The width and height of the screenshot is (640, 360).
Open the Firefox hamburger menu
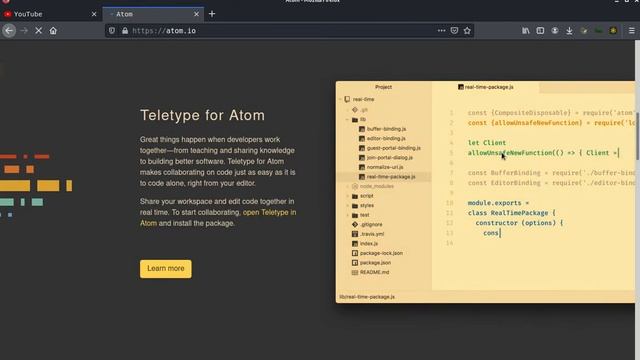click(x=631, y=31)
